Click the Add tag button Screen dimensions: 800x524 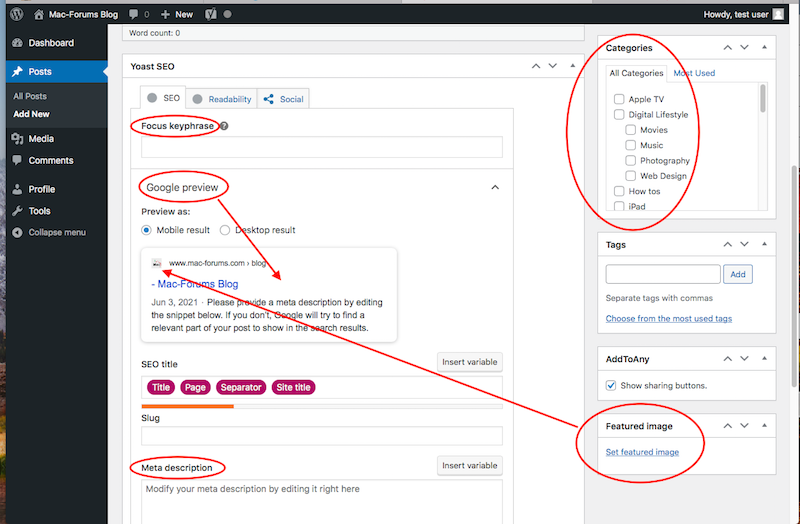click(x=738, y=274)
